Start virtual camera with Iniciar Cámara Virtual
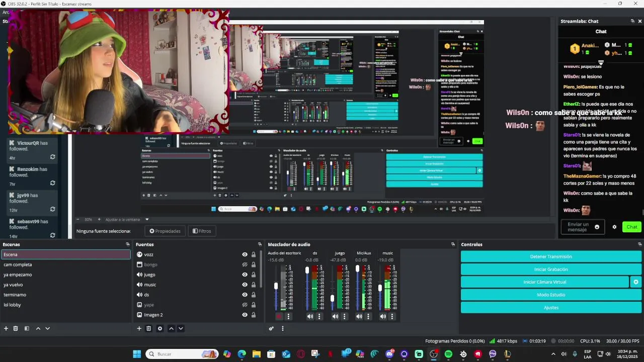This screenshot has width=644, height=362. (545, 282)
